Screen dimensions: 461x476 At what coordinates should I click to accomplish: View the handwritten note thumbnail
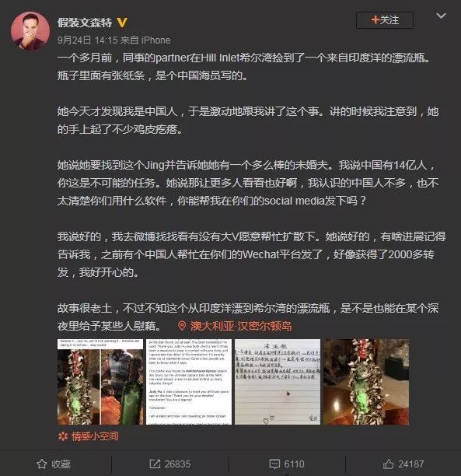coord(278,382)
